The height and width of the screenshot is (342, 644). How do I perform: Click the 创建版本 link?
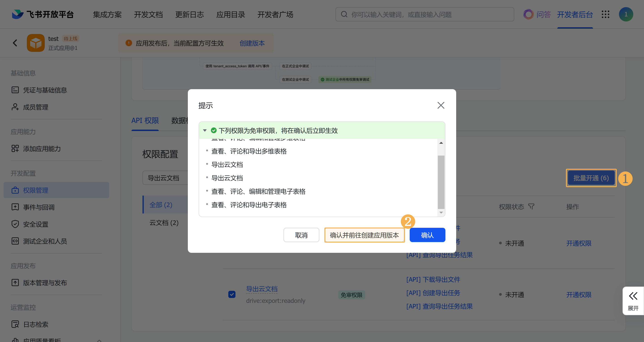[252, 43]
